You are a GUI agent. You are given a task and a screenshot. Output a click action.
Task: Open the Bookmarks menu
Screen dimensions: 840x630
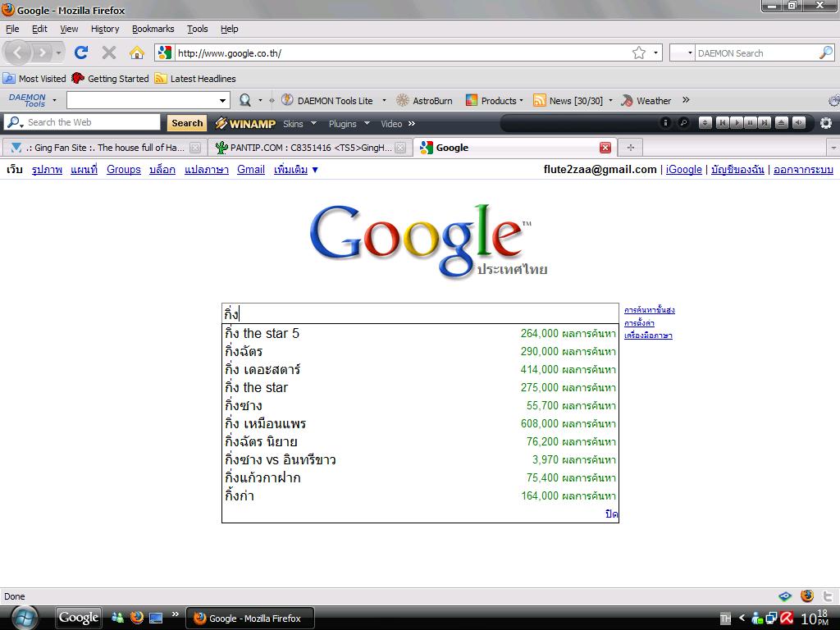(153, 29)
